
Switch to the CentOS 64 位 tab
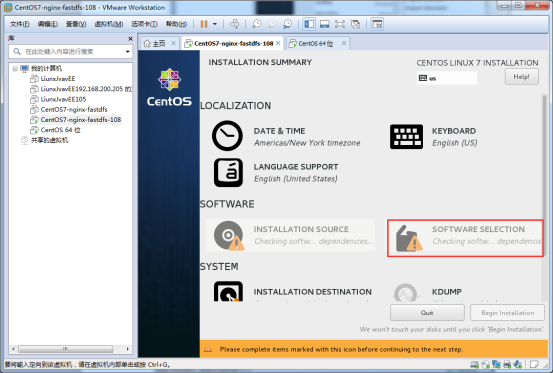coord(315,43)
